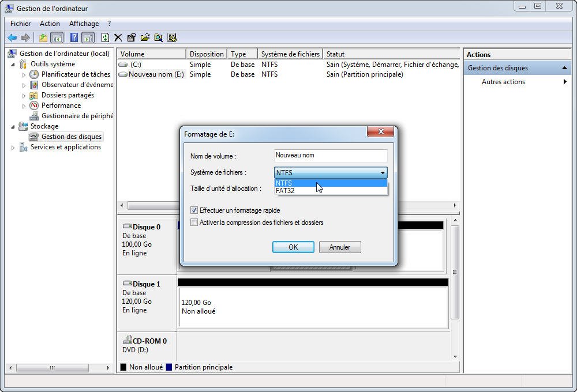Select Outils système in the tree
Image resolution: width=577 pixels, height=392 pixels.
(x=53, y=64)
